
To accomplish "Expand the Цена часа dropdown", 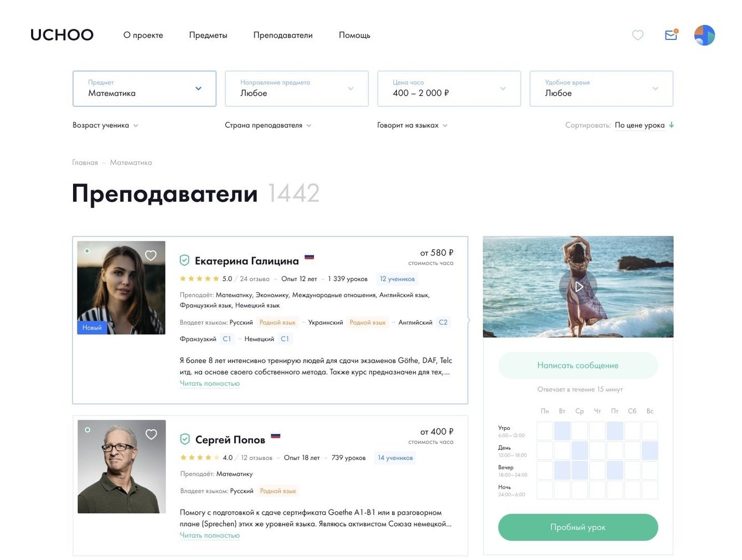I will (449, 89).
